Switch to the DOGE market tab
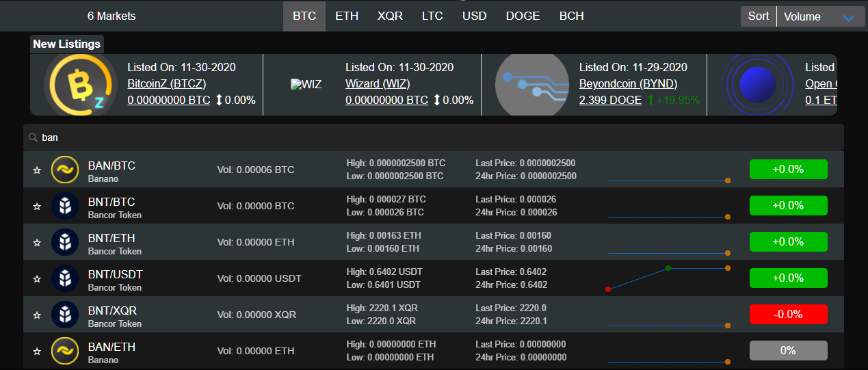868x370 pixels. (523, 16)
